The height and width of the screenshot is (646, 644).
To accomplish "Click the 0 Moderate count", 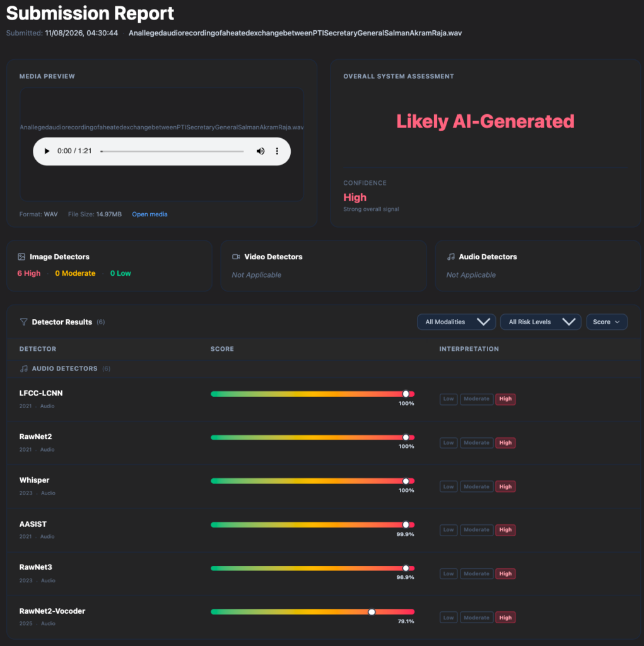I will [75, 273].
